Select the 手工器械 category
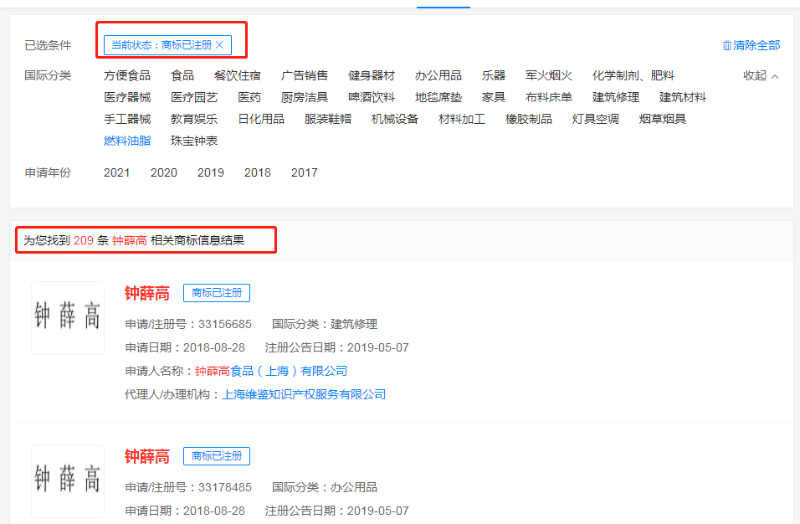This screenshot has width=800, height=524. point(127,119)
